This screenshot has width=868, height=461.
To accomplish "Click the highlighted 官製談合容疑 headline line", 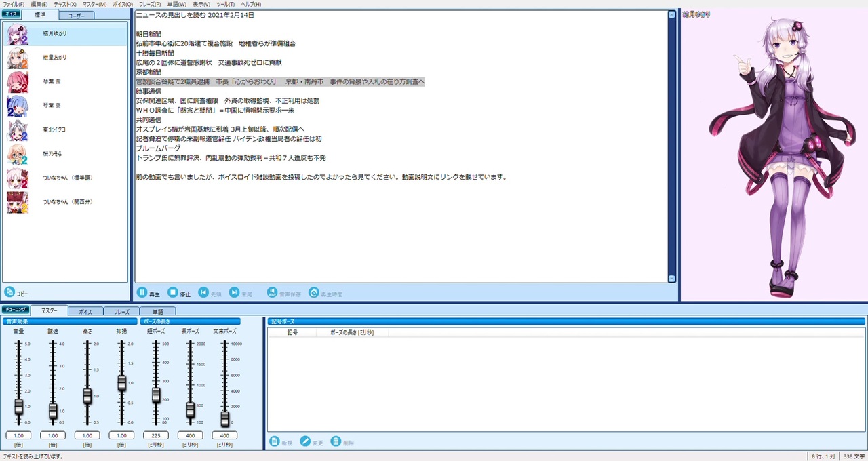I will coord(280,81).
